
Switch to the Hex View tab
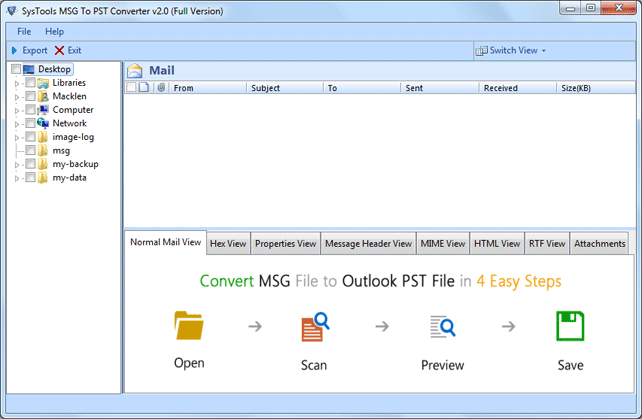pyautogui.click(x=228, y=244)
